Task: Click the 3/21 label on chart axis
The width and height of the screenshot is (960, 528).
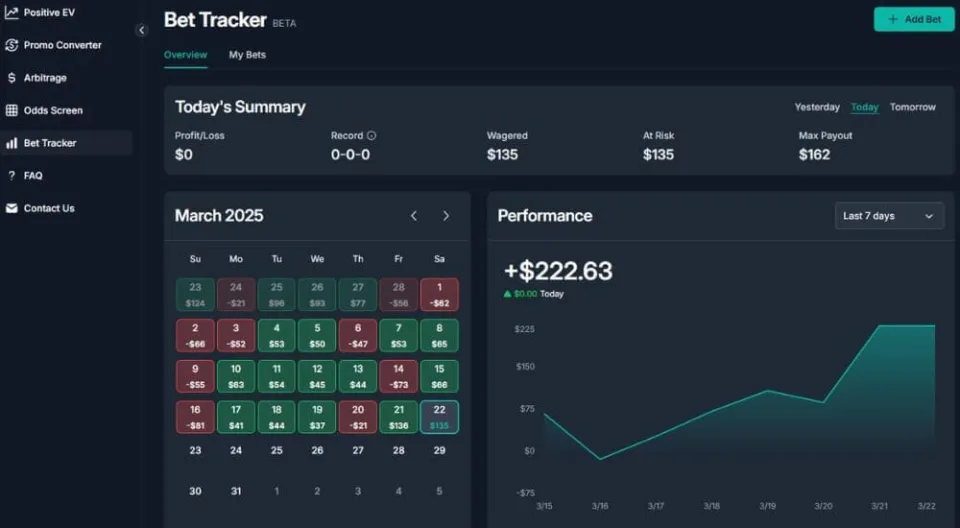Action: pos(879,506)
